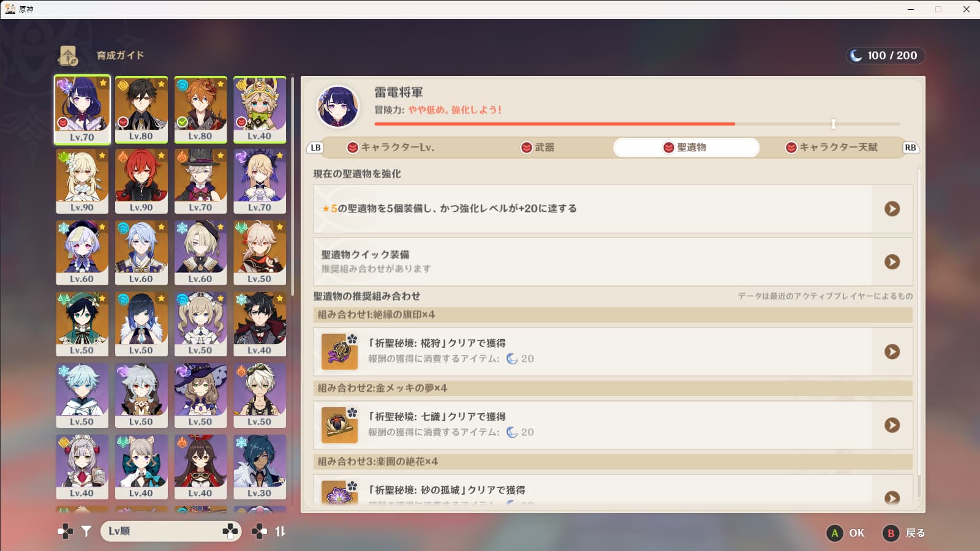Expand the 折聖秘境: 椛狩 domain entry arrow
The image size is (980, 551).
(x=892, y=351)
